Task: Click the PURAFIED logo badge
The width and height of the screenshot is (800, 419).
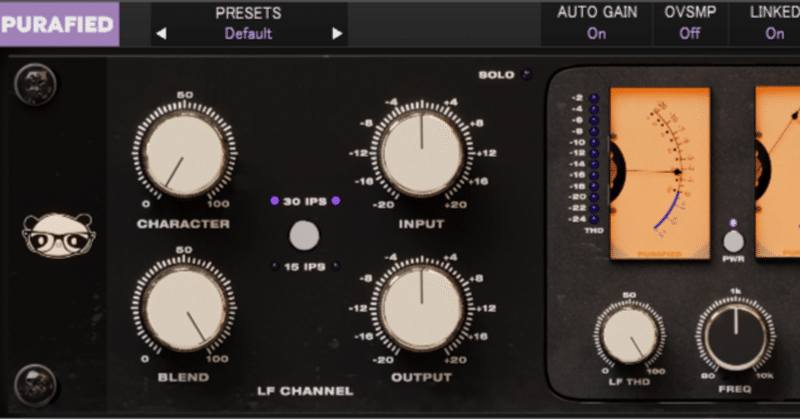Action: [x=59, y=24]
